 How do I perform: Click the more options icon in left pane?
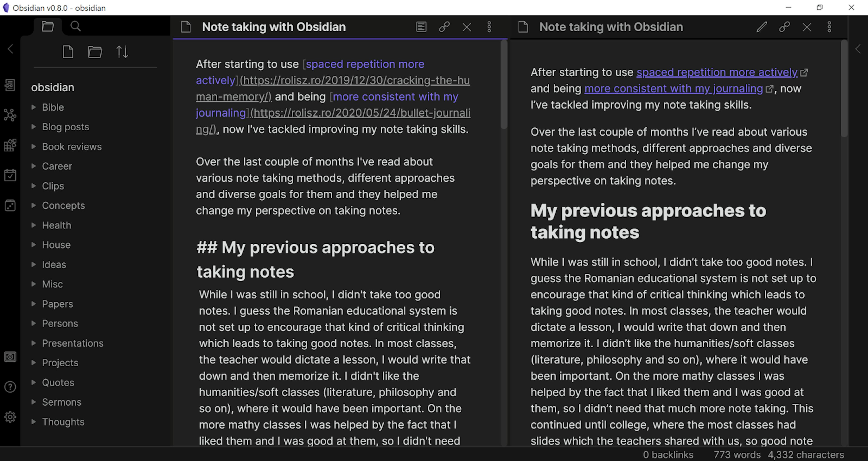(489, 26)
